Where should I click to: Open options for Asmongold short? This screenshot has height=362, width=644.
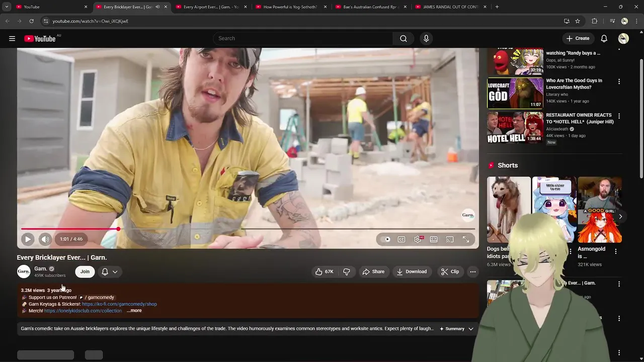pyautogui.click(x=616, y=251)
